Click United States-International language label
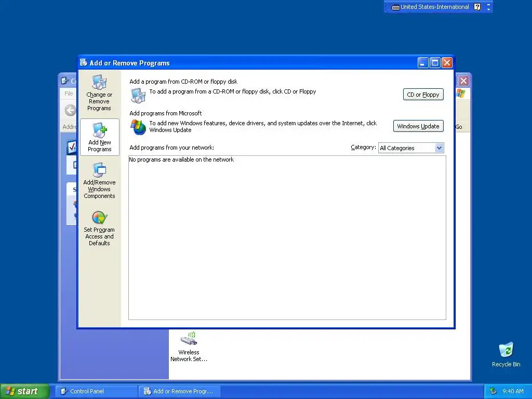The height and width of the screenshot is (399, 532). pos(435,7)
